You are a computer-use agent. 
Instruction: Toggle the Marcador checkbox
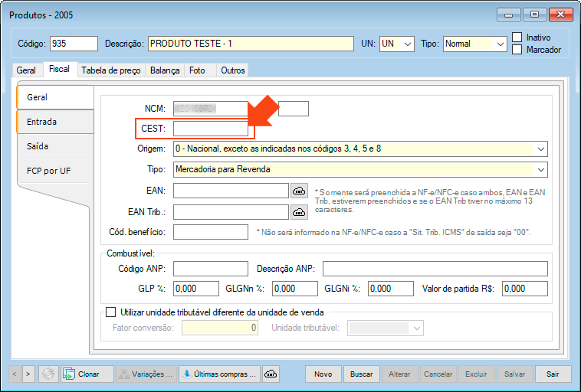[517, 50]
